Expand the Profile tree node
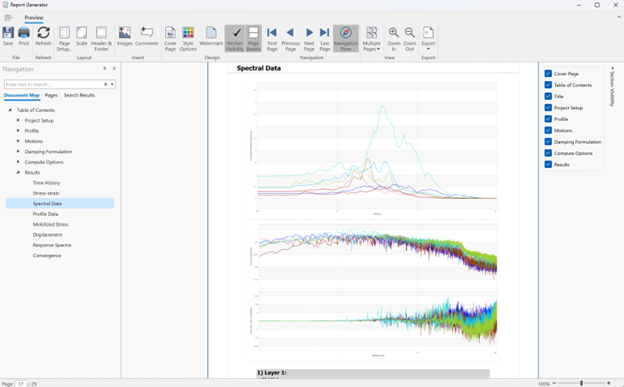 point(18,131)
